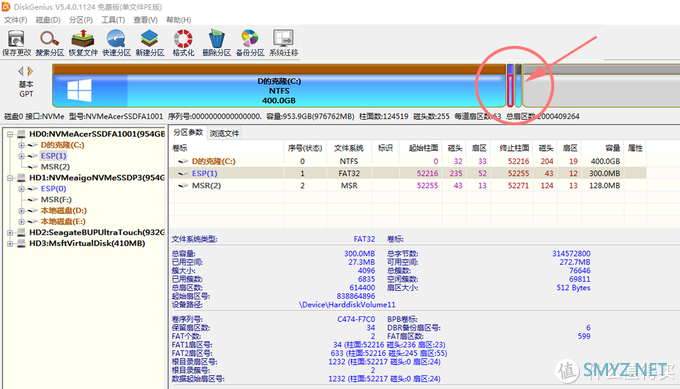Switch to Browse Files (浏览文件) tab
This screenshot has width=680, height=389.
[x=224, y=133]
